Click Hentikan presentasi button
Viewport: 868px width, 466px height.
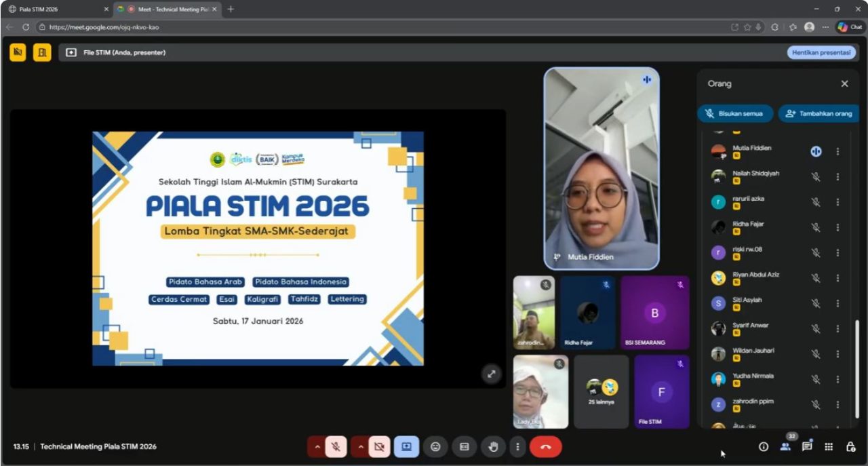pyautogui.click(x=821, y=52)
